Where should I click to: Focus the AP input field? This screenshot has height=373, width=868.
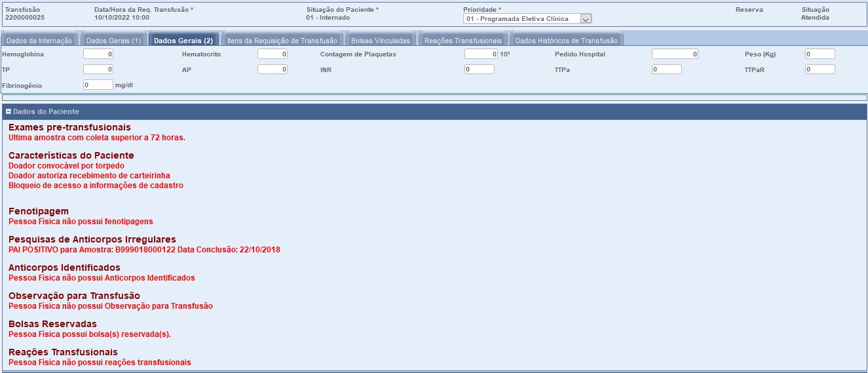[272, 69]
